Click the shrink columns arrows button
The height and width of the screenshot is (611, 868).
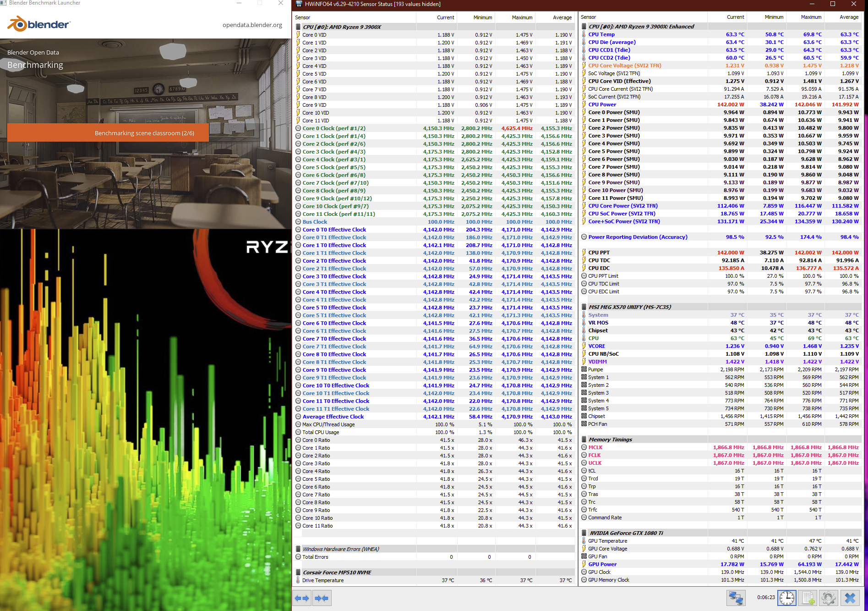(x=322, y=598)
